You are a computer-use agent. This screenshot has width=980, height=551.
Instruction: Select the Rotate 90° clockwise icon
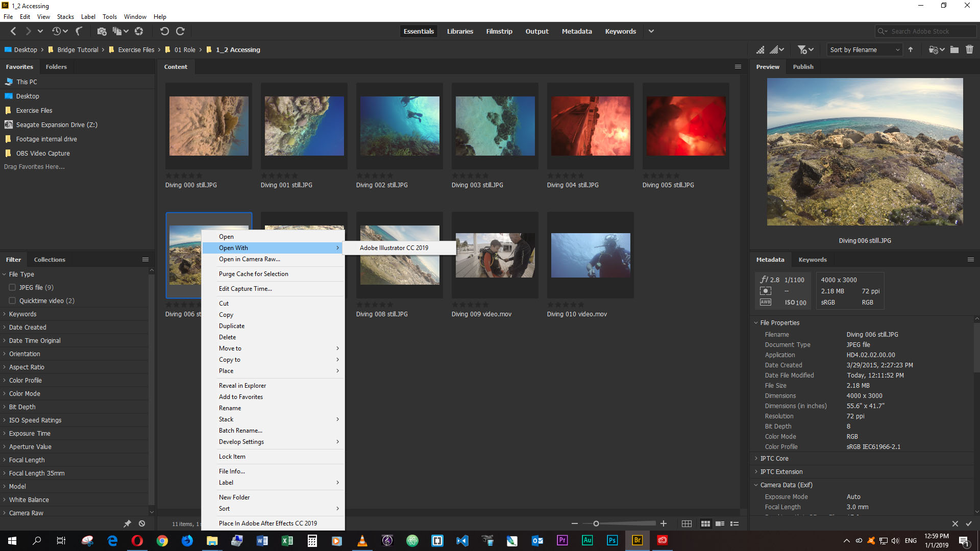point(180,31)
